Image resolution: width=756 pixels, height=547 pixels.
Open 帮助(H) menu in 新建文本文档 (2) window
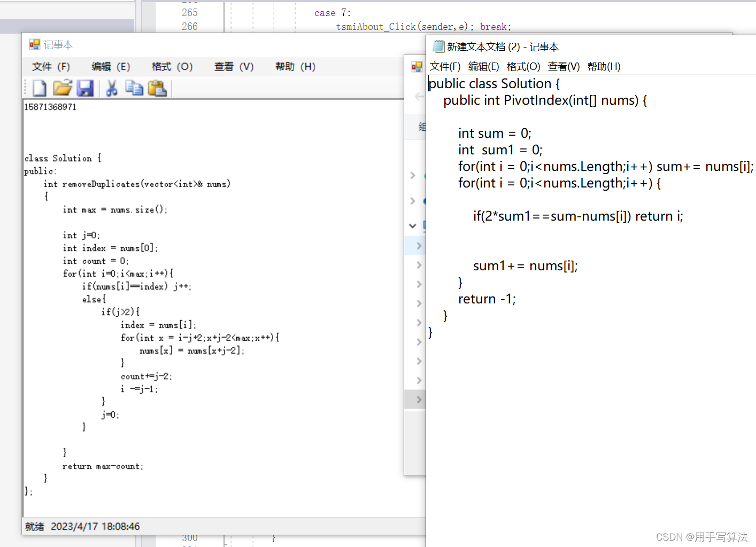(604, 66)
